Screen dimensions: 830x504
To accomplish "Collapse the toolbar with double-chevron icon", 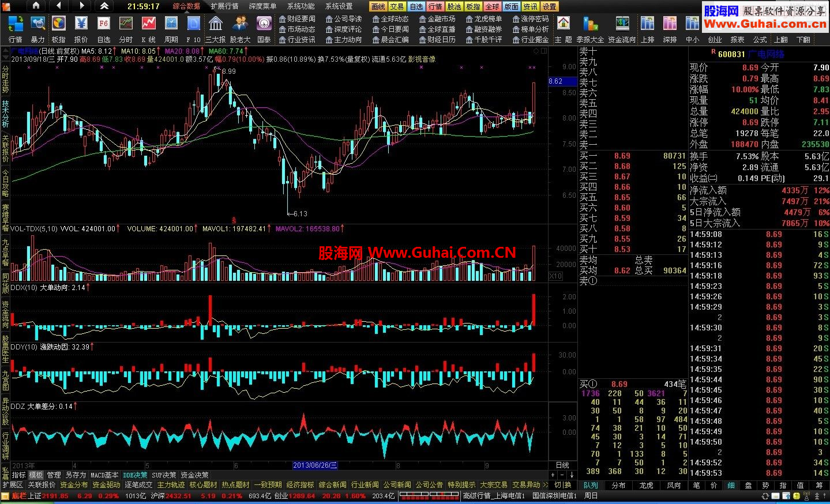I will [x=104, y=6].
